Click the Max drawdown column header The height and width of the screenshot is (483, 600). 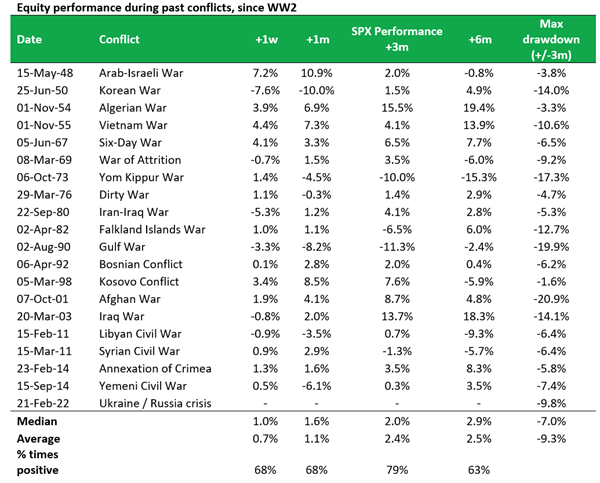coord(551,39)
